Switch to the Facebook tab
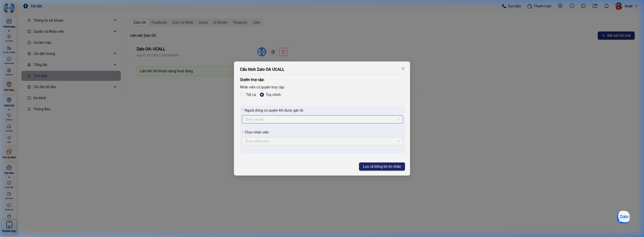644x237 pixels. pos(159,22)
